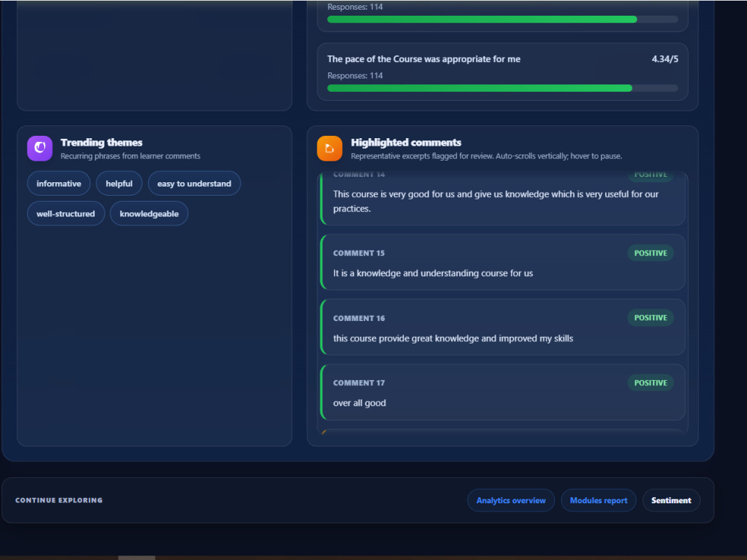Viewport: 747px width, 560px height.
Task: Click the 'COMMENT 15' label
Action: [359, 253]
